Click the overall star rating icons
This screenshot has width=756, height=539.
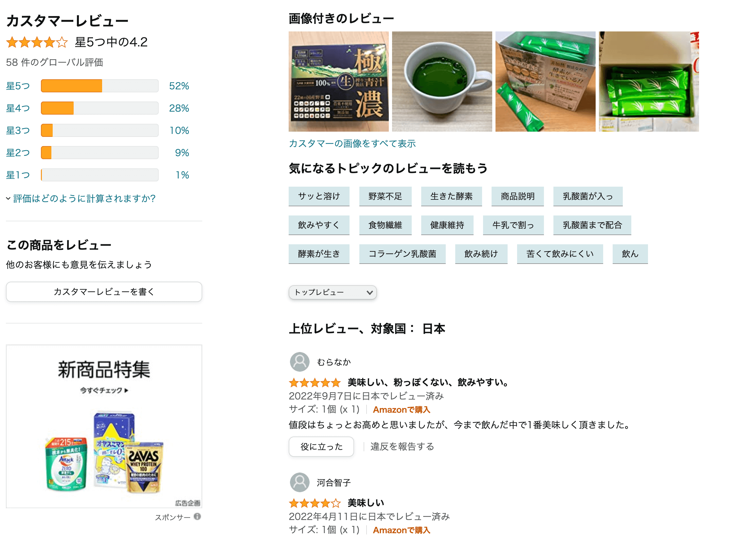[37, 42]
